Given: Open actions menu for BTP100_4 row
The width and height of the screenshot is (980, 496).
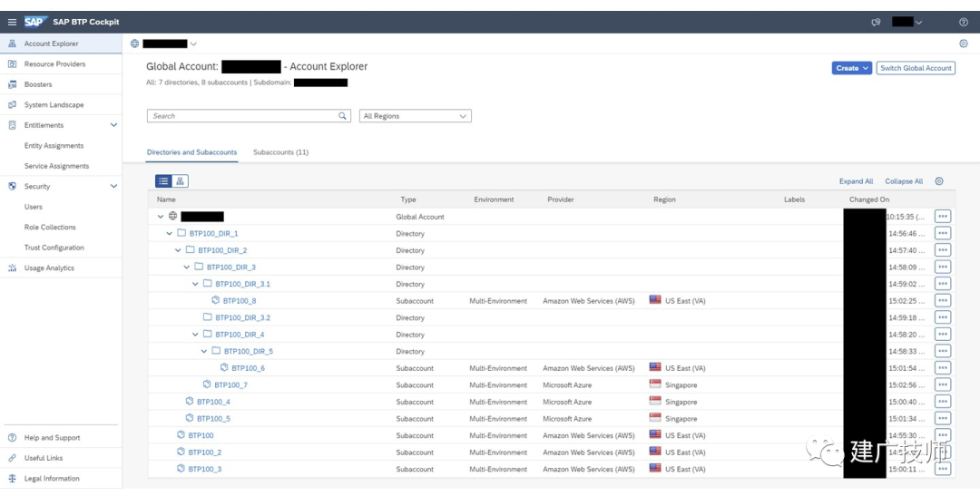Looking at the screenshot, I should point(943,402).
